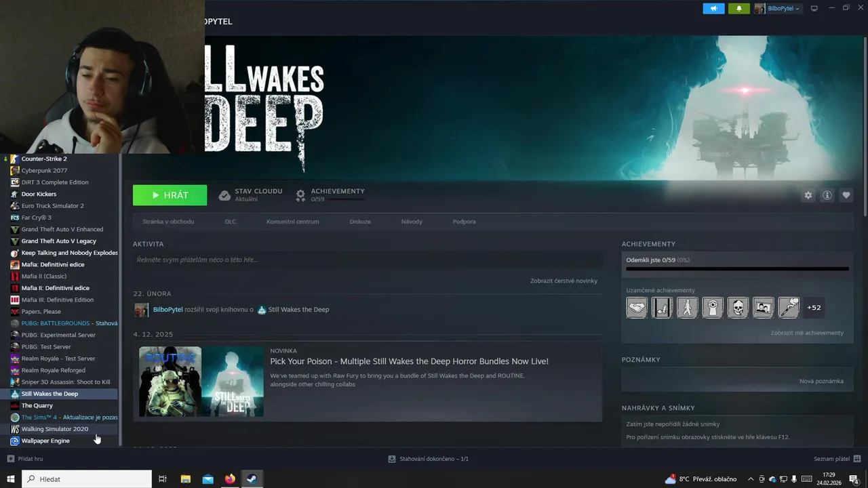The width and height of the screenshot is (868, 488).
Task: Open the Stránka v obchodu tab
Action: pyautogui.click(x=168, y=222)
